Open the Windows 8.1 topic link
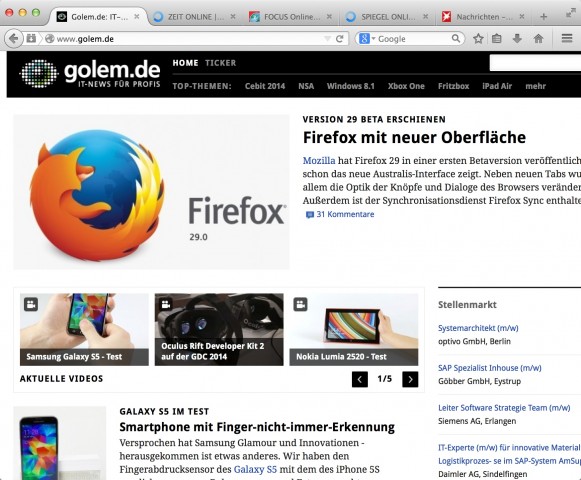This screenshot has height=480, width=581. tap(351, 86)
